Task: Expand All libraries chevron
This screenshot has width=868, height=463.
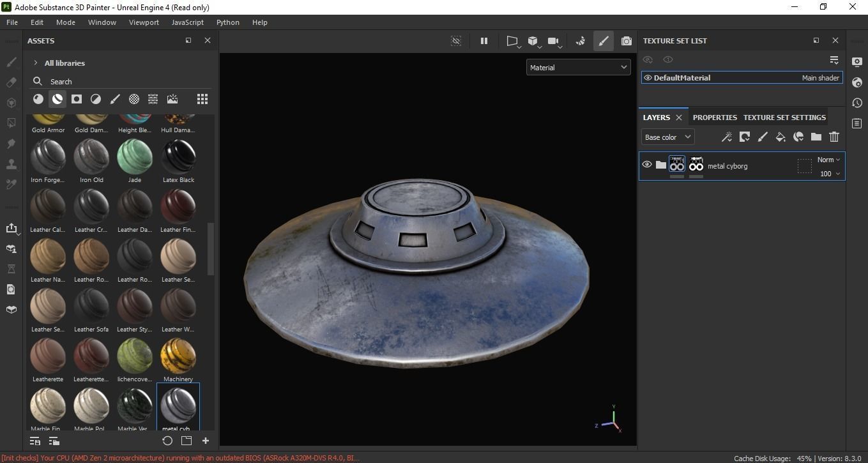Action: (x=35, y=63)
